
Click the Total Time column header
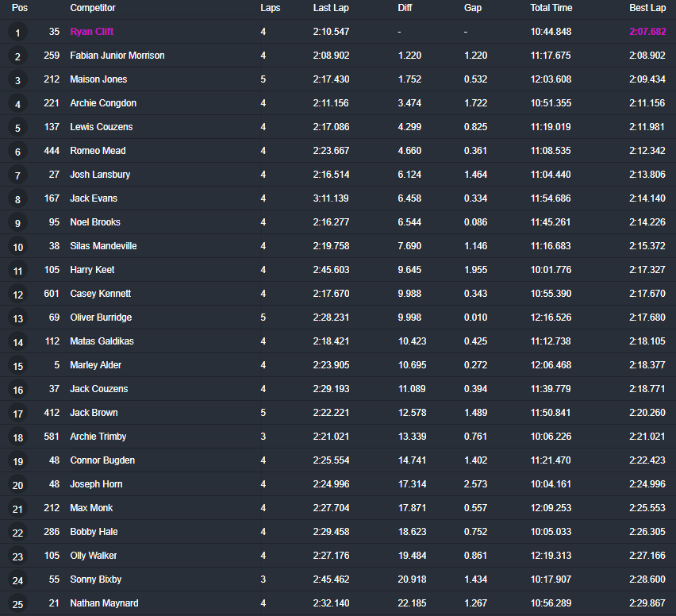coord(551,8)
